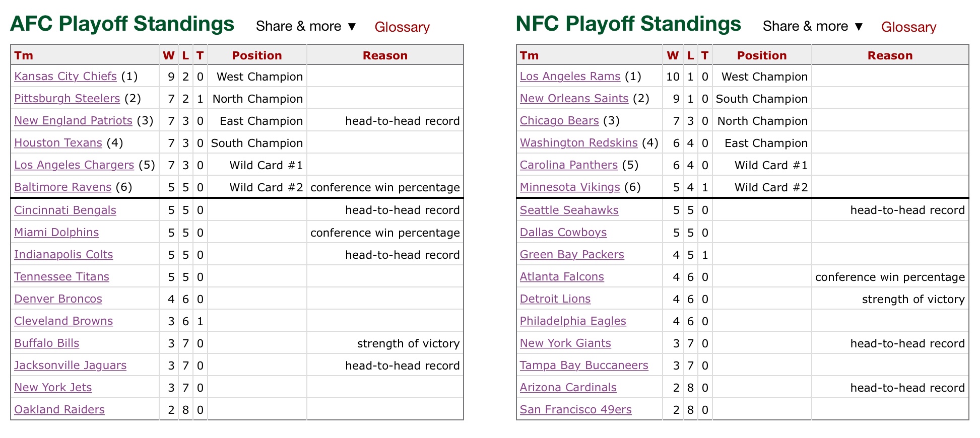Visit the Los Angeles Rams page
Screen dimensions: 980x438
[570, 77]
